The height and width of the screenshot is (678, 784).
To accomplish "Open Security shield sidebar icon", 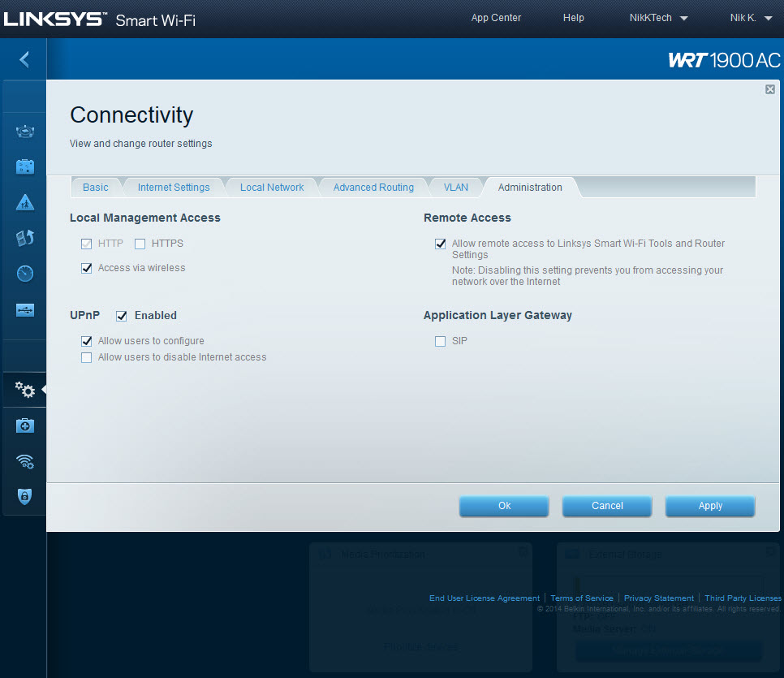I will [25, 496].
